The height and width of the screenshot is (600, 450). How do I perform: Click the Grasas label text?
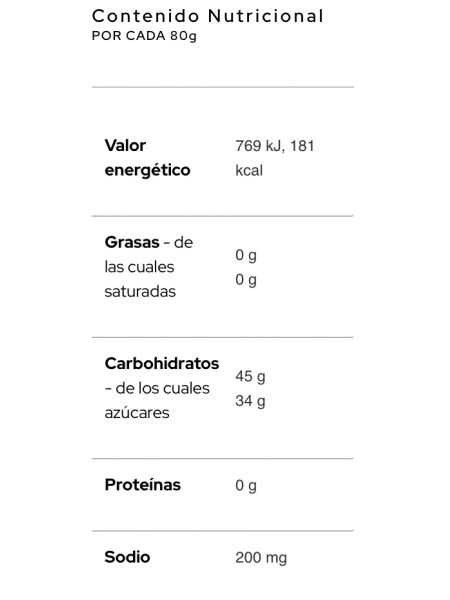pyautogui.click(x=132, y=242)
